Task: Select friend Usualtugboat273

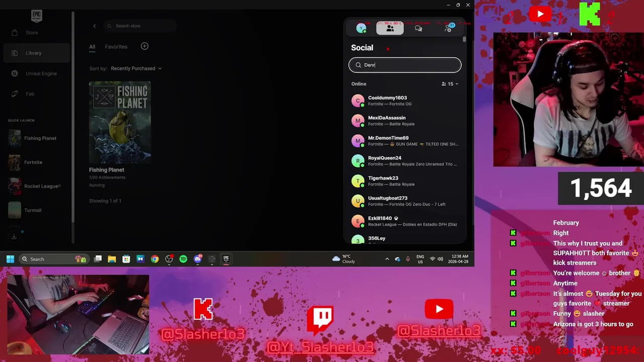Action: pos(405,201)
